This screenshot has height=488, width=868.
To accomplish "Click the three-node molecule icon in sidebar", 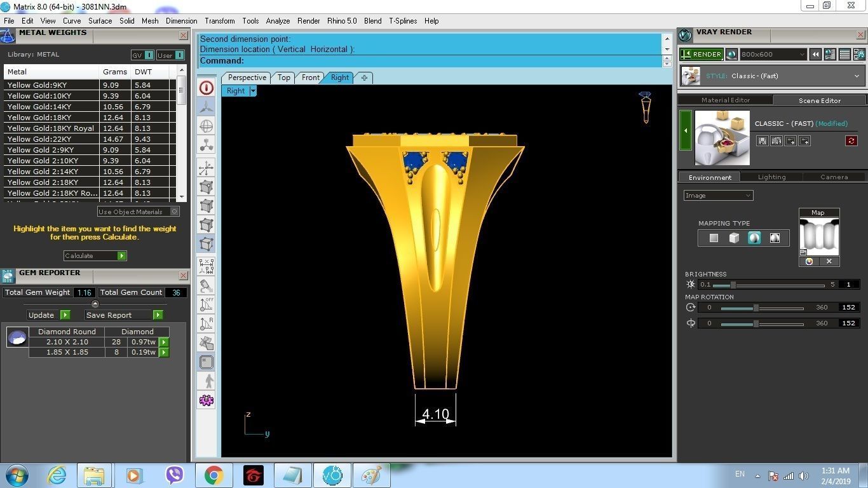I will (x=207, y=145).
